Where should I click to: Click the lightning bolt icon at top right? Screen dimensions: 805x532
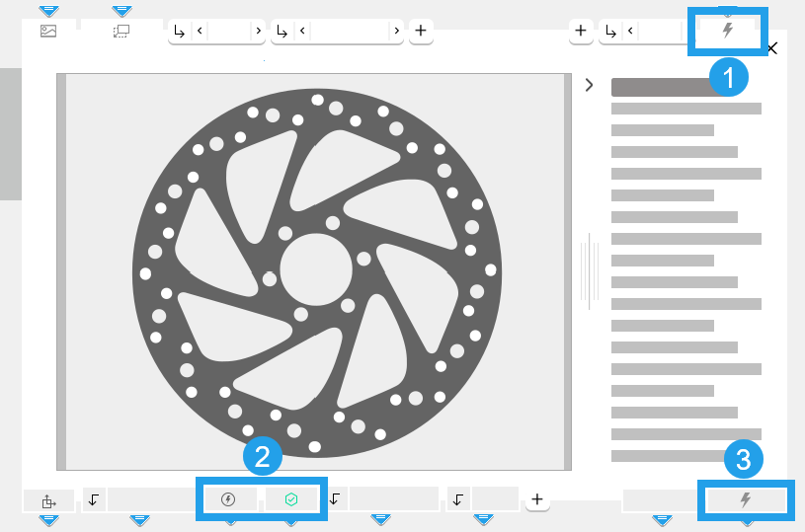pos(729,31)
